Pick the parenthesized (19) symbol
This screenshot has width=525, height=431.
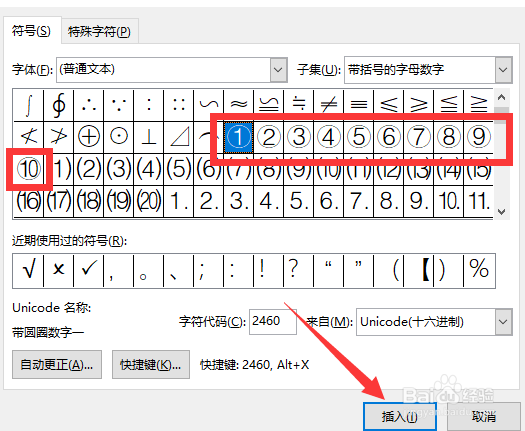point(119,201)
